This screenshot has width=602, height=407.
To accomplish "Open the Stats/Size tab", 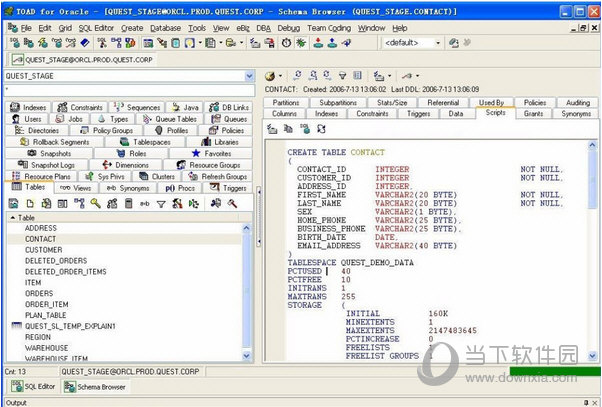I will click(392, 103).
